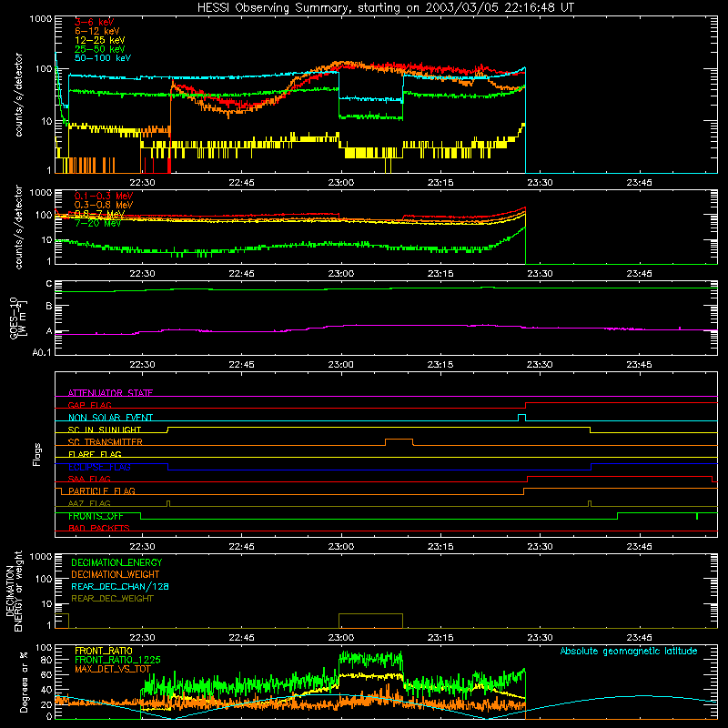The height and width of the screenshot is (728, 728).
Task: Click the Absolute geomagnetic latitude label
Action: (629, 651)
